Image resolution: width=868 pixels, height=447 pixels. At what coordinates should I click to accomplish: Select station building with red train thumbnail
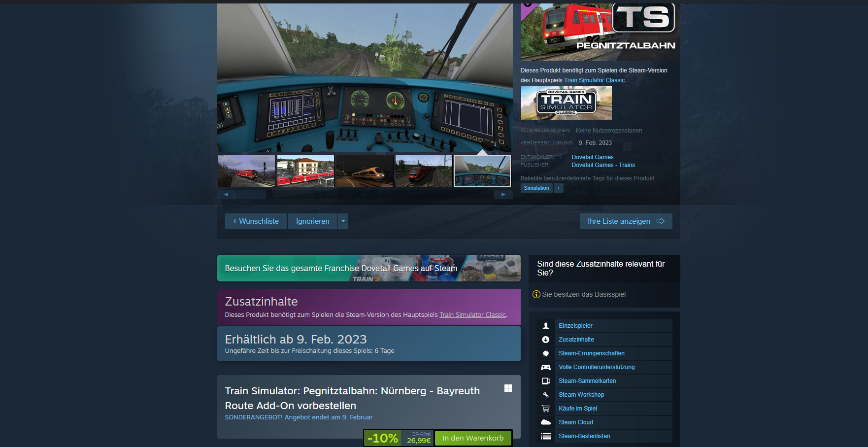coord(305,171)
